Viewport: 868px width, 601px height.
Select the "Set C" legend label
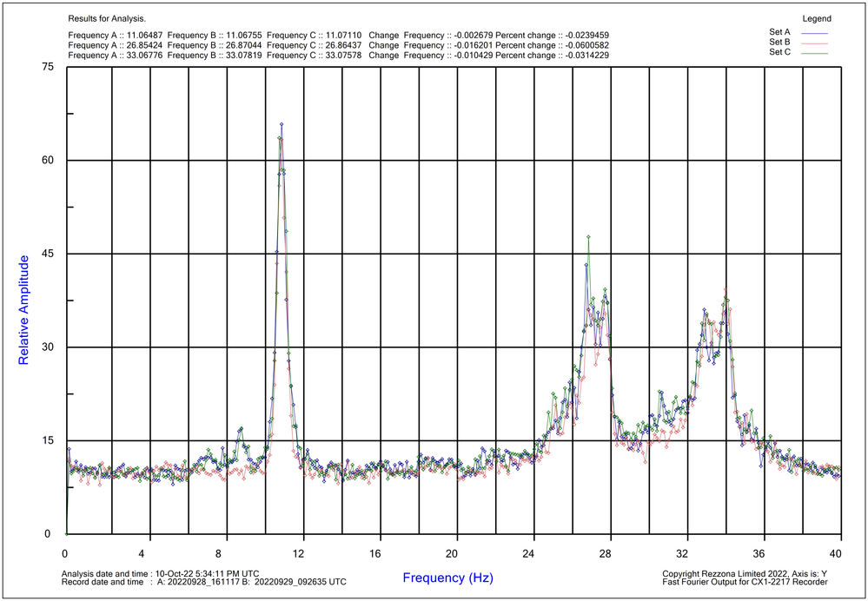(779, 52)
